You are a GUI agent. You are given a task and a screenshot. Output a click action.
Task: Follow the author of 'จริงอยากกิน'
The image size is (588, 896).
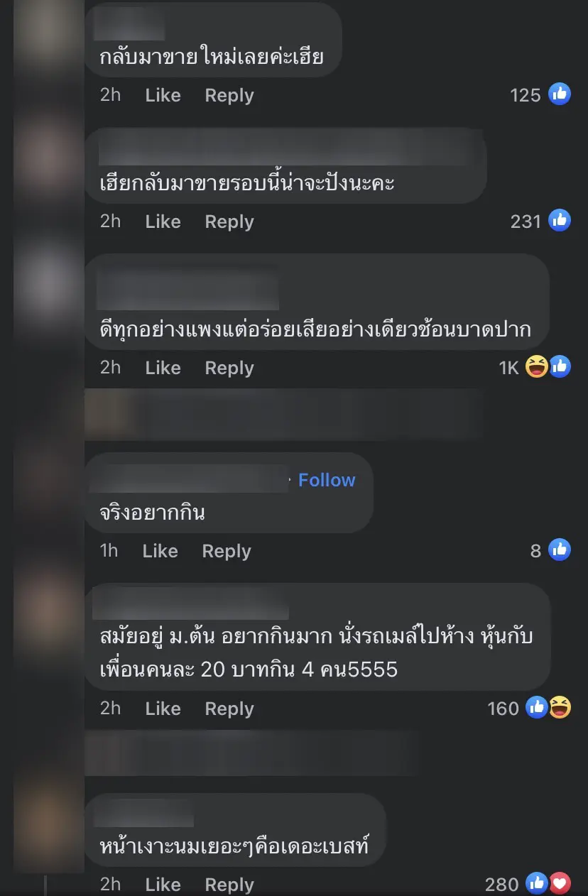[327, 480]
